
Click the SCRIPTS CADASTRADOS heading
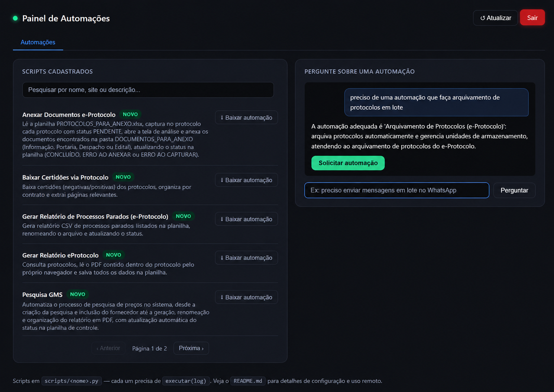[58, 71]
